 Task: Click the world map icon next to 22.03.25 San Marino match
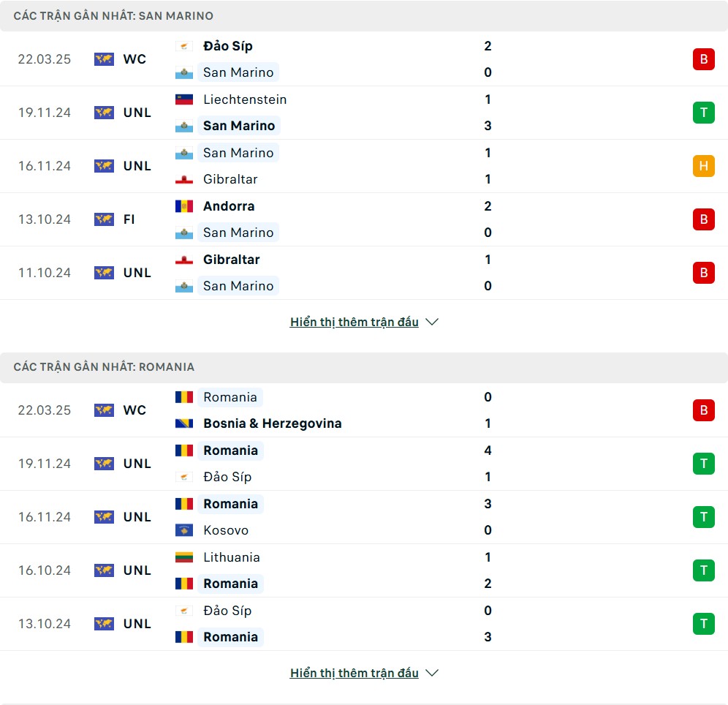click(x=104, y=59)
